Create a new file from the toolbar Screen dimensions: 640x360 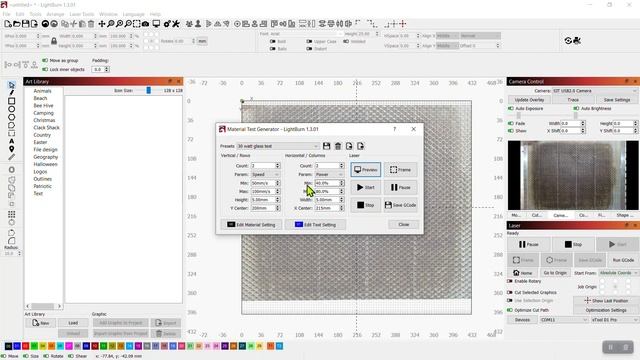(x=8, y=24)
